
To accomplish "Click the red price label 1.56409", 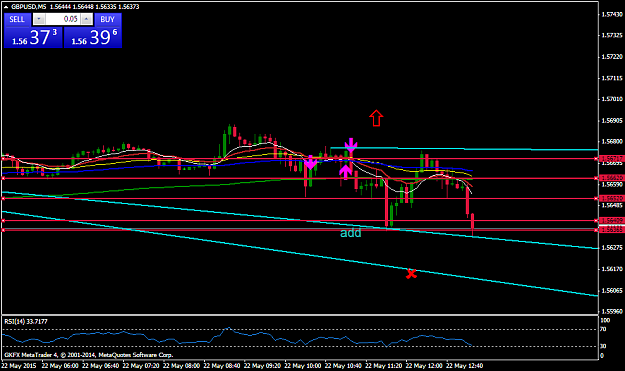I will pyautogui.click(x=612, y=220).
